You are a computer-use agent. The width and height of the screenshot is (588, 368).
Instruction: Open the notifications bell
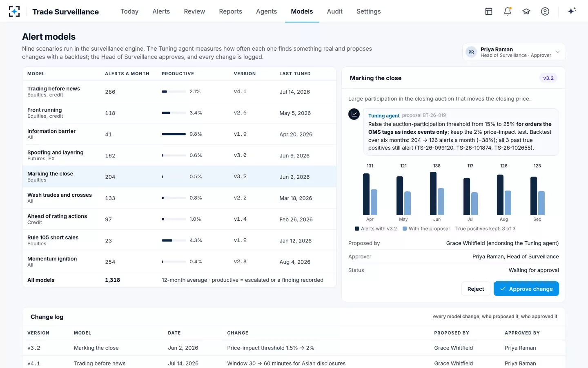(508, 11)
